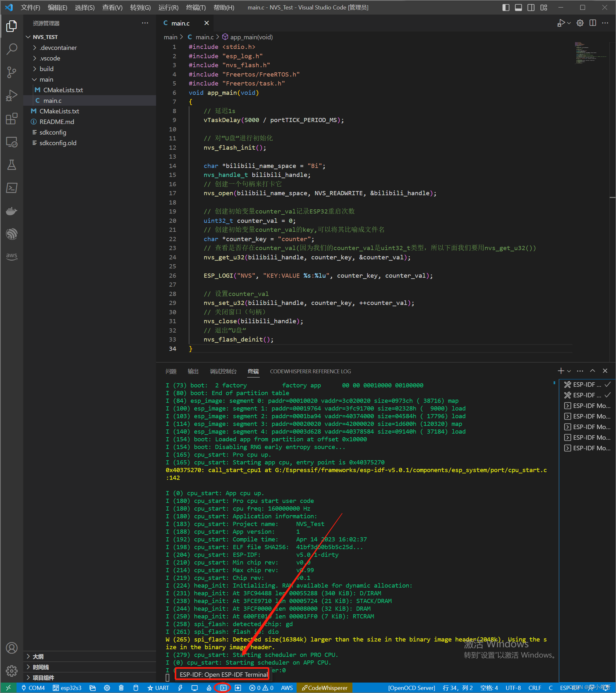This screenshot has height=693, width=616.
Task: Open the Manage gear in activity bar
Action: 11,671
